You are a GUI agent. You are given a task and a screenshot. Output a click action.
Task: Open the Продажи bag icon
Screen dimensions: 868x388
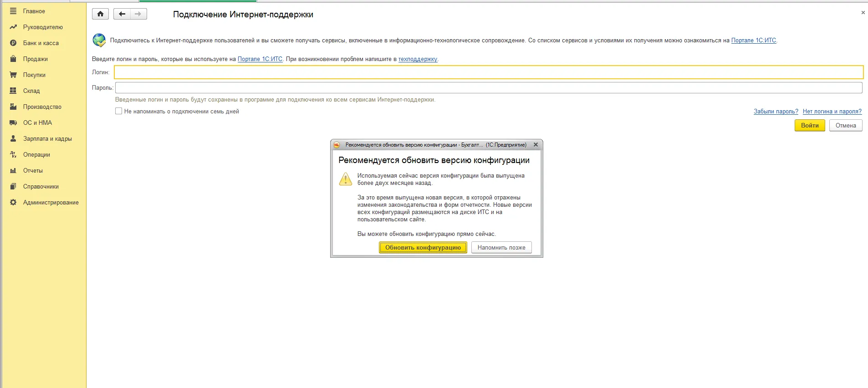13,59
